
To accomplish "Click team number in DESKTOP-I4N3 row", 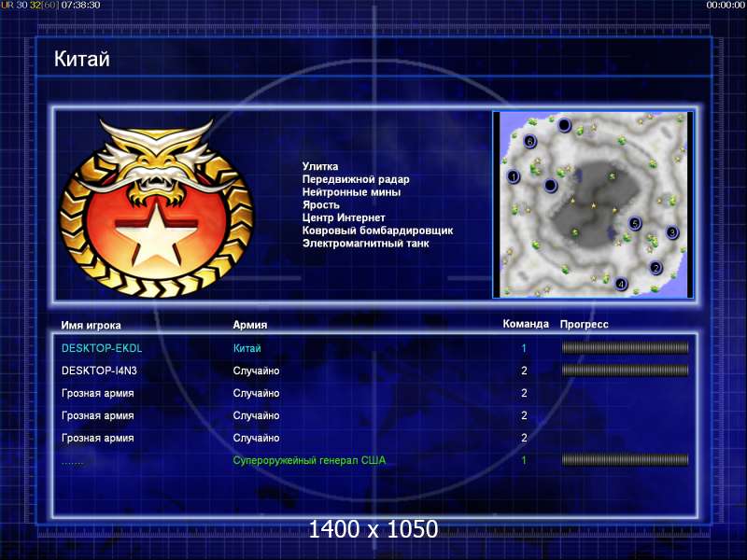I will [x=524, y=371].
